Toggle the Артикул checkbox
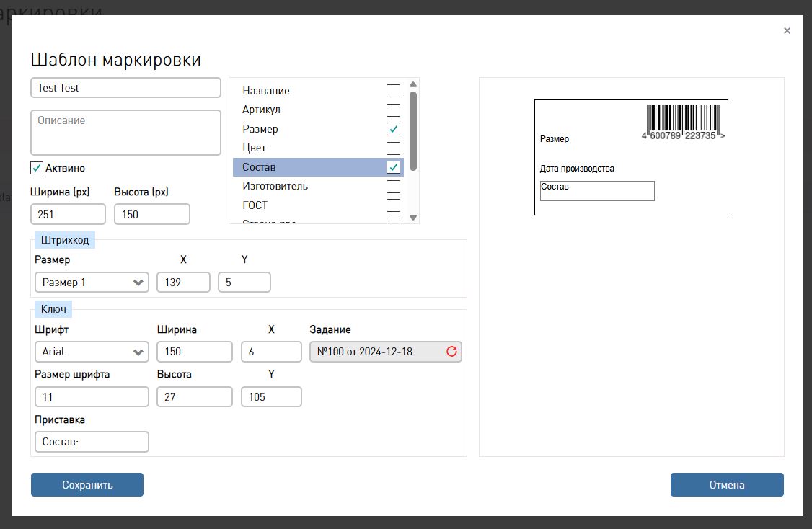 [x=393, y=110]
